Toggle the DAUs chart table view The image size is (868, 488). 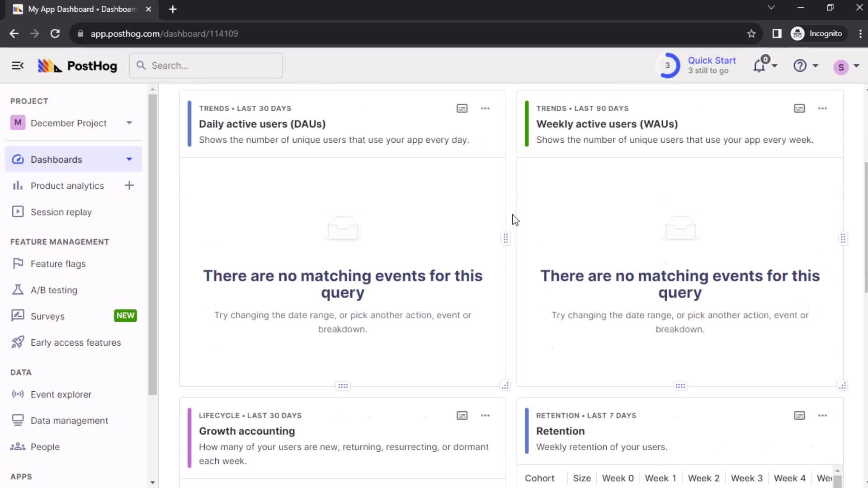pyautogui.click(x=462, y=108)
